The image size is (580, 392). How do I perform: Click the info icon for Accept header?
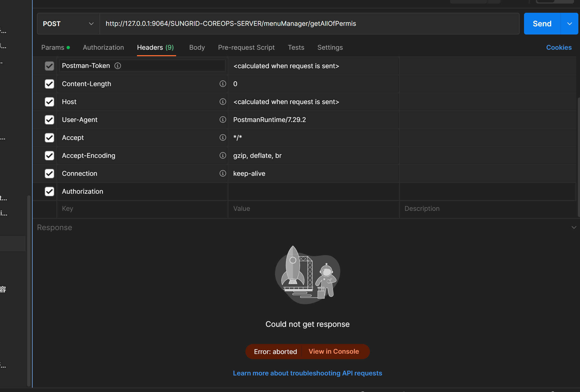pos(223,138)
